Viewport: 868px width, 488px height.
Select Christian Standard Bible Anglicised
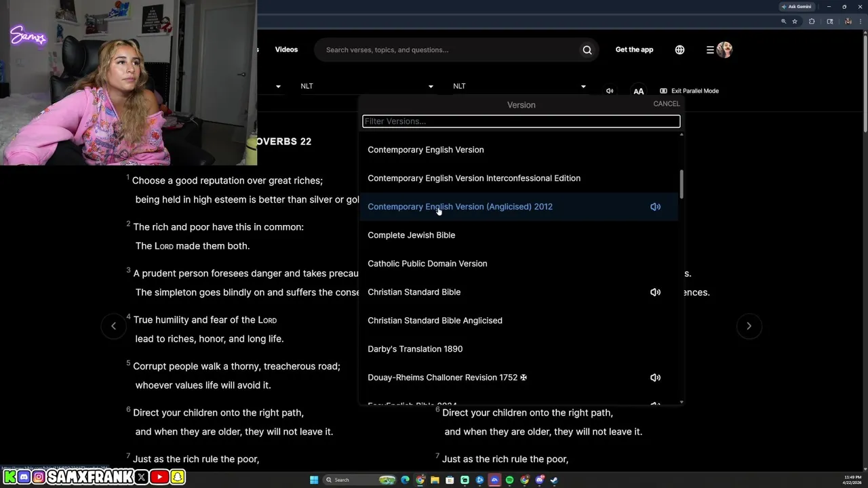coord(519,321)
